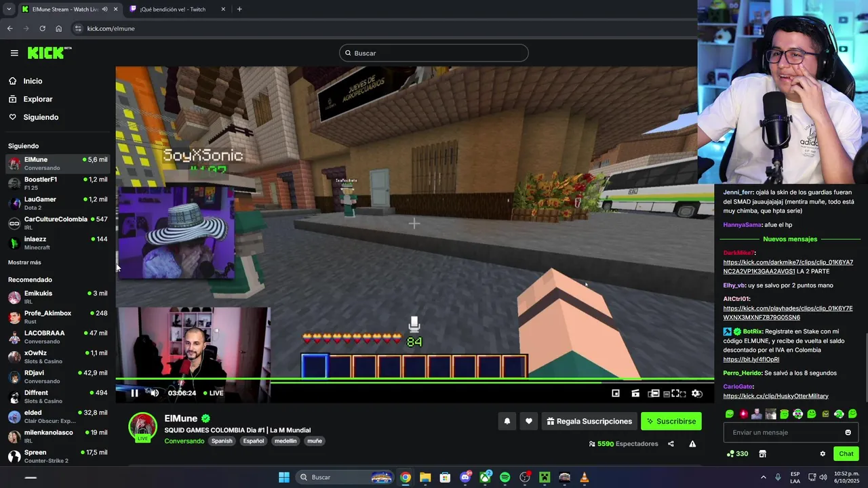Focus the Buscar search field on Kick
868x488 pixels.
(434, 53)
